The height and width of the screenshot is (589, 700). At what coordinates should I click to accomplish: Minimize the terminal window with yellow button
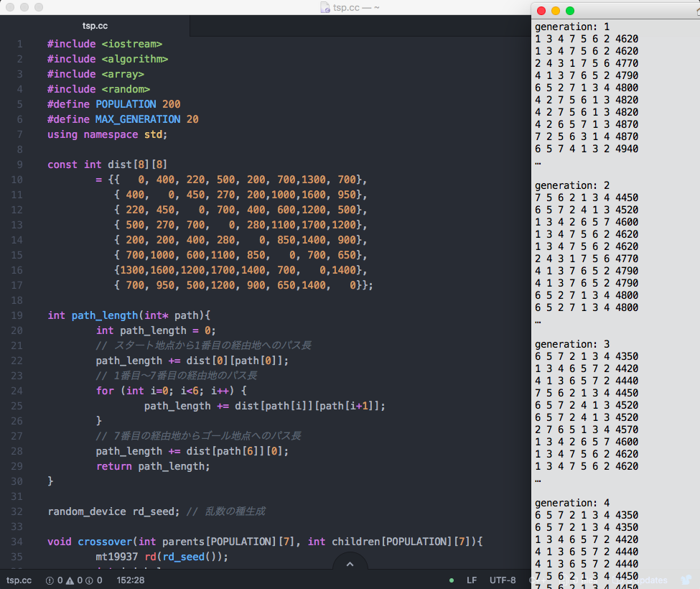click(556, 11)
